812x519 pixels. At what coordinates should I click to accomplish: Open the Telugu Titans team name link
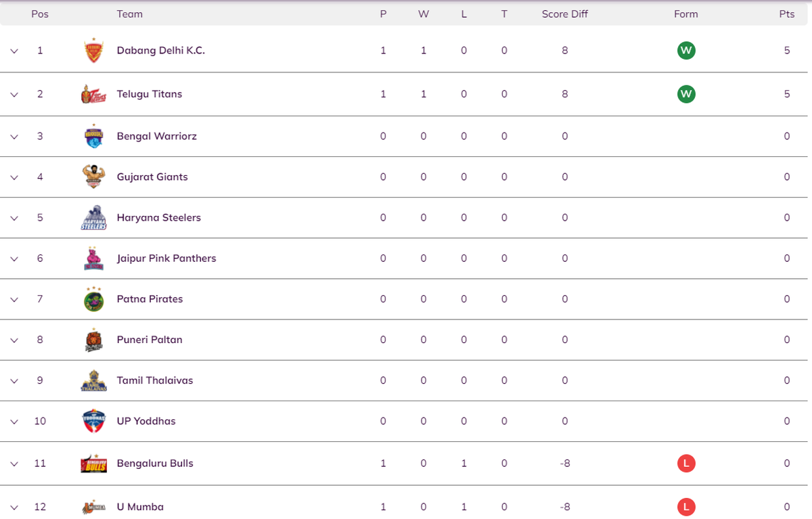point(150,94)
